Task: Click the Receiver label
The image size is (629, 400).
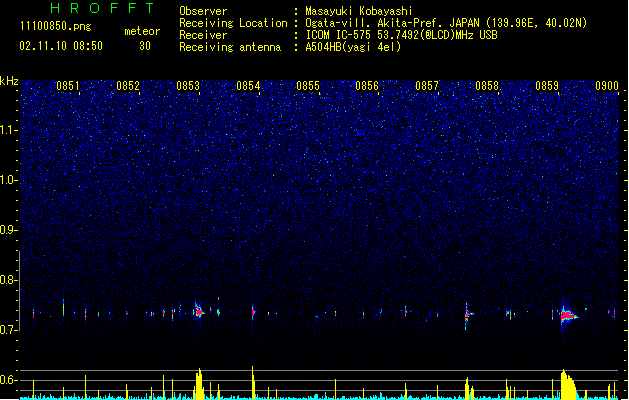Action: [x=203, y=35]
